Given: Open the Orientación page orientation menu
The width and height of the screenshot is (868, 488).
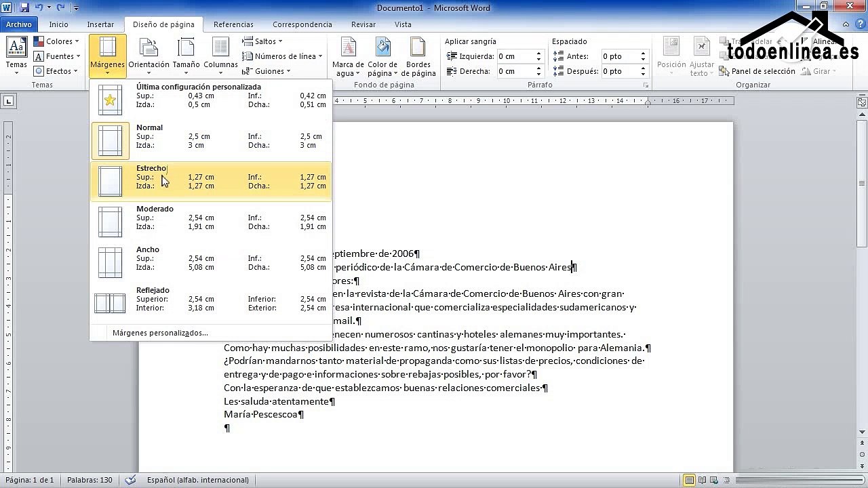Looking at the screenshot, I should click(149, 56).
